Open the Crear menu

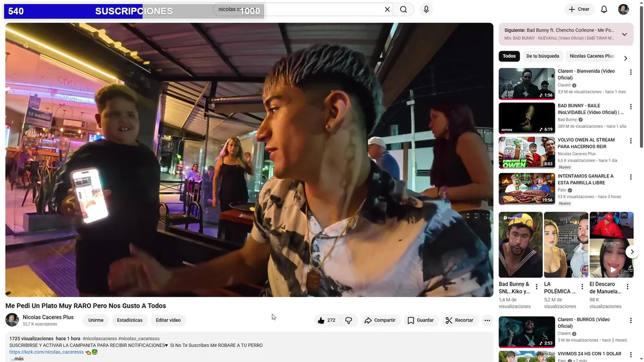(x=579, y=9)
